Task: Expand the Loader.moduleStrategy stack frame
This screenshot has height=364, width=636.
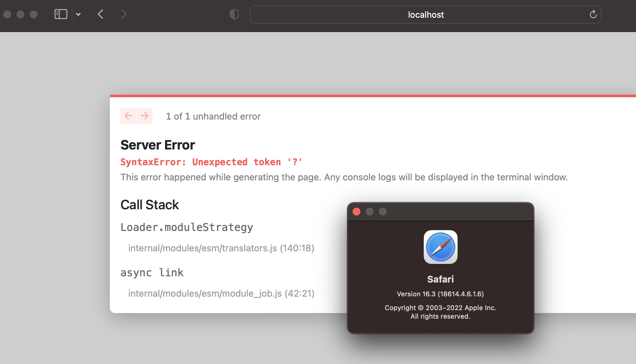Action: click(187, 227)
